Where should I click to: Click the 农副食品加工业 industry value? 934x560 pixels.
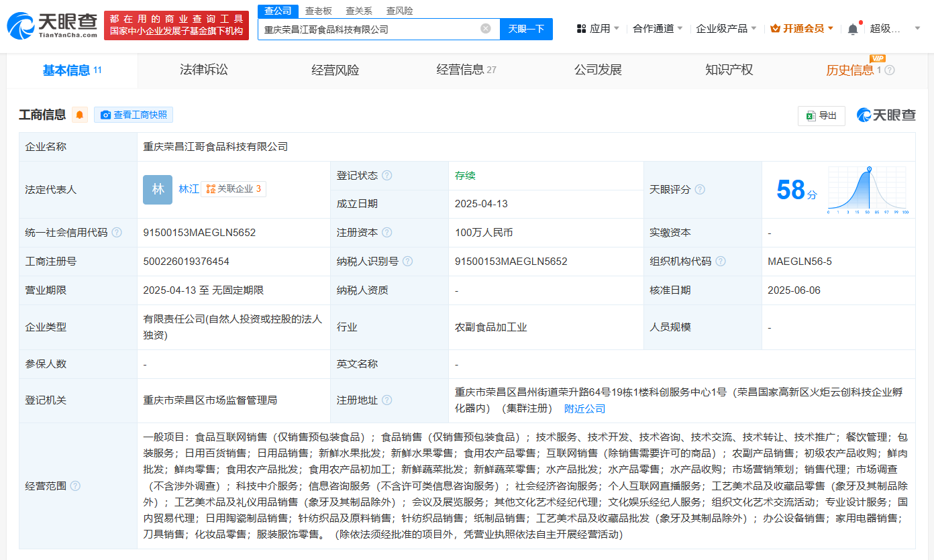click(490, 327)
